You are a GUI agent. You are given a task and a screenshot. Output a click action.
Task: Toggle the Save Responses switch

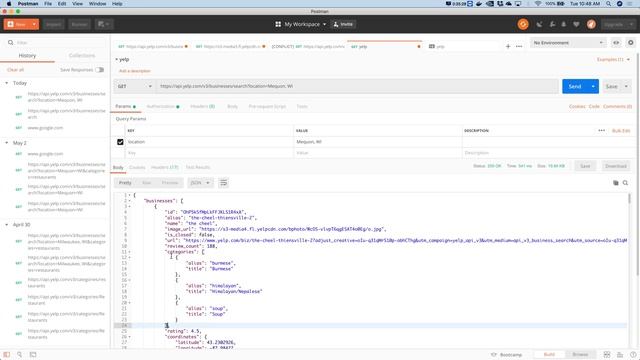point(100,70)
